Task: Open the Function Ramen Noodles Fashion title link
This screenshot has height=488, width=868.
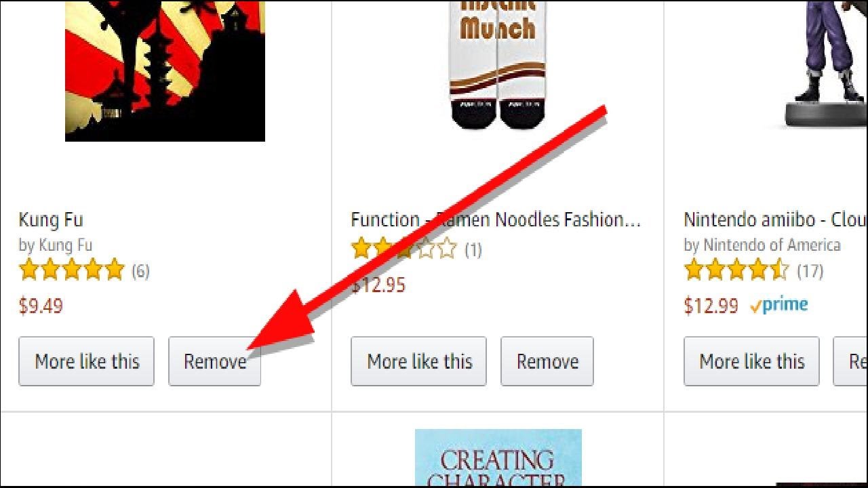Action: pyautogui.click(x=496, y=220)
